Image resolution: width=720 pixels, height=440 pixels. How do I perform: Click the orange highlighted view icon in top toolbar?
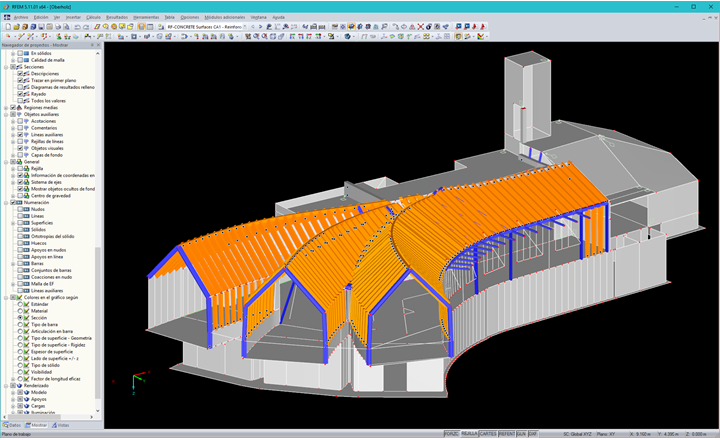tap(351, 27)
